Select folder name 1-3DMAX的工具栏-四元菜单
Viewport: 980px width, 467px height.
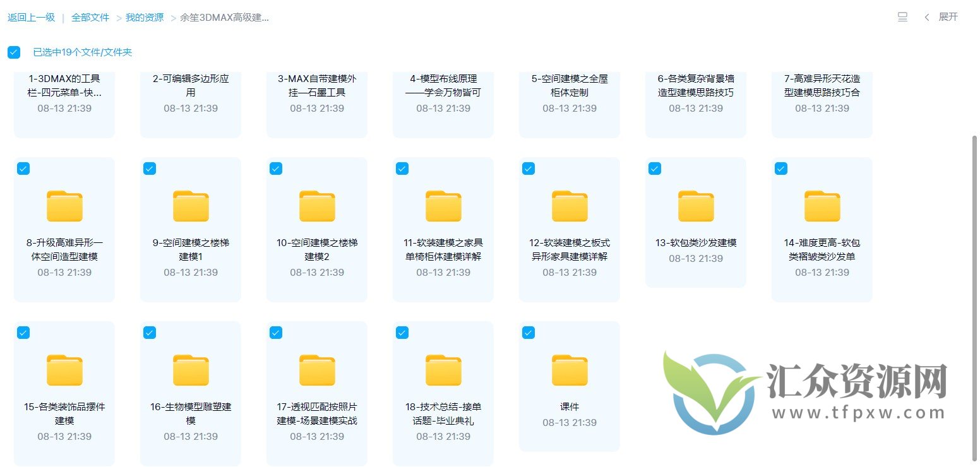[x=64, y=86]
